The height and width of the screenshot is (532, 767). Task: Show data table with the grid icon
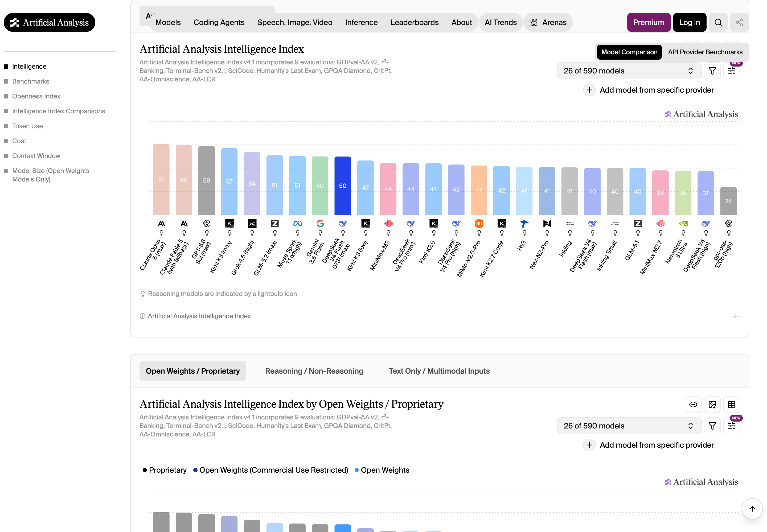tap(731, 404)
